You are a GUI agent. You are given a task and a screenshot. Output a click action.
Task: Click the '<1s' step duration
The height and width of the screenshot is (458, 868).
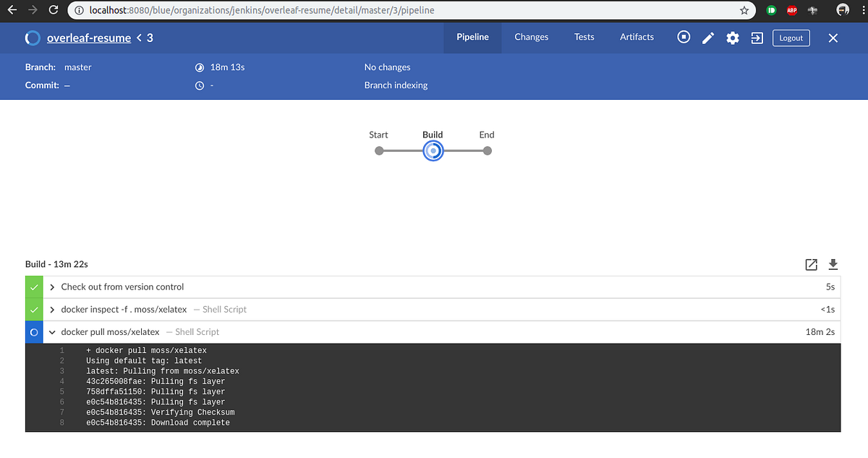(827, 310)
